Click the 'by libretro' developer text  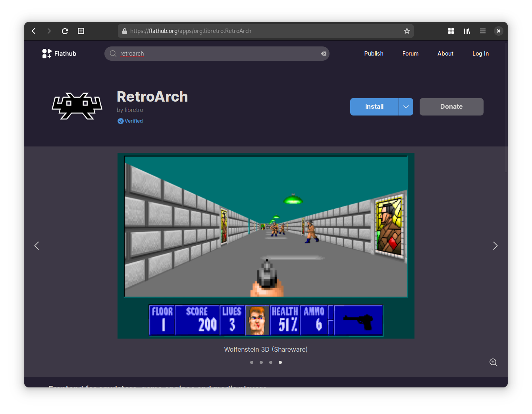pyautogui.click(x=130, y=110)
